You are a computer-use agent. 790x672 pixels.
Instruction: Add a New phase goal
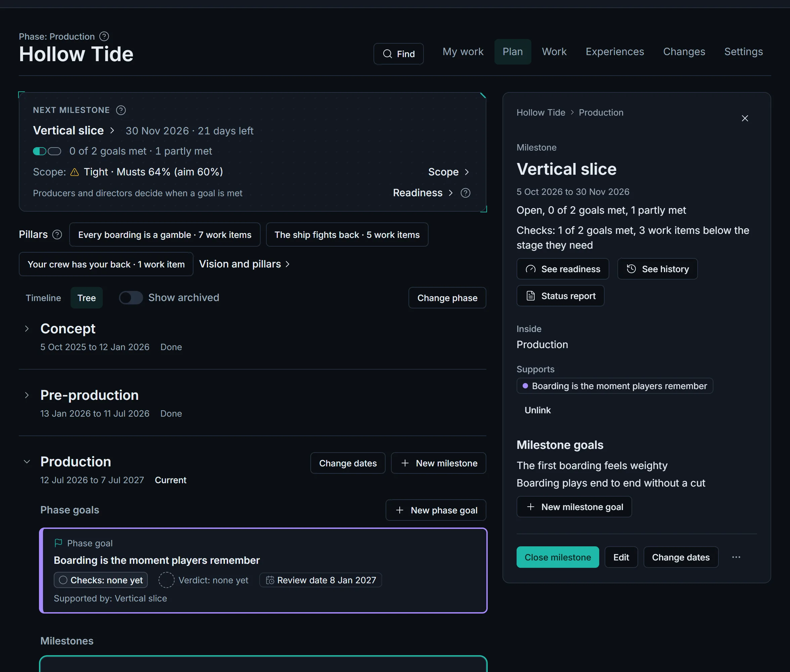click(x=436, y=510)
